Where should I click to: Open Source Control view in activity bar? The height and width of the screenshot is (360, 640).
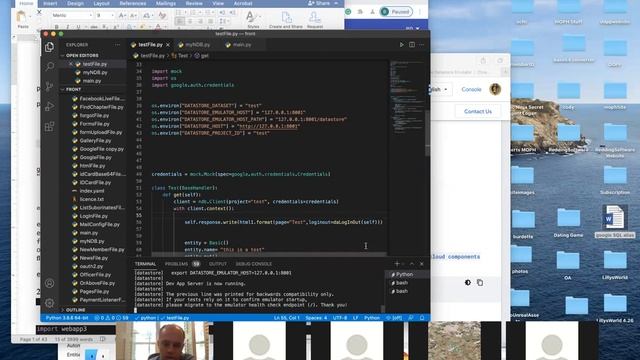(x=49, y=86)
